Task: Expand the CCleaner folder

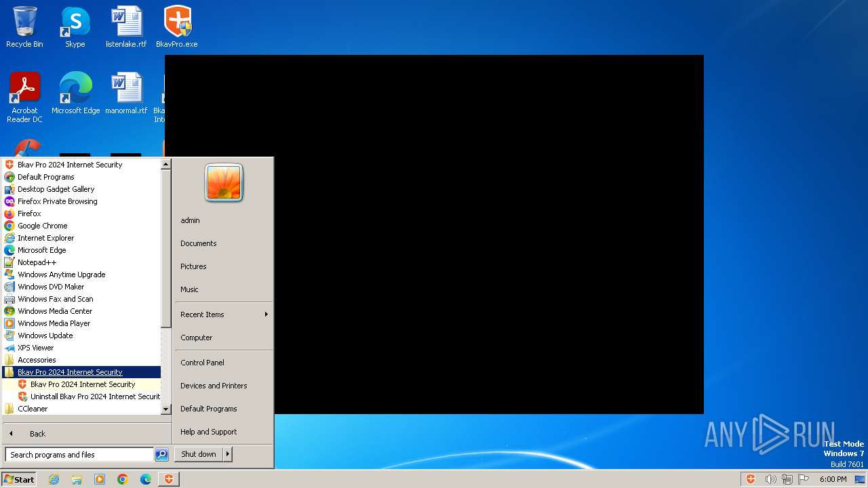Action: click(81, 409)
